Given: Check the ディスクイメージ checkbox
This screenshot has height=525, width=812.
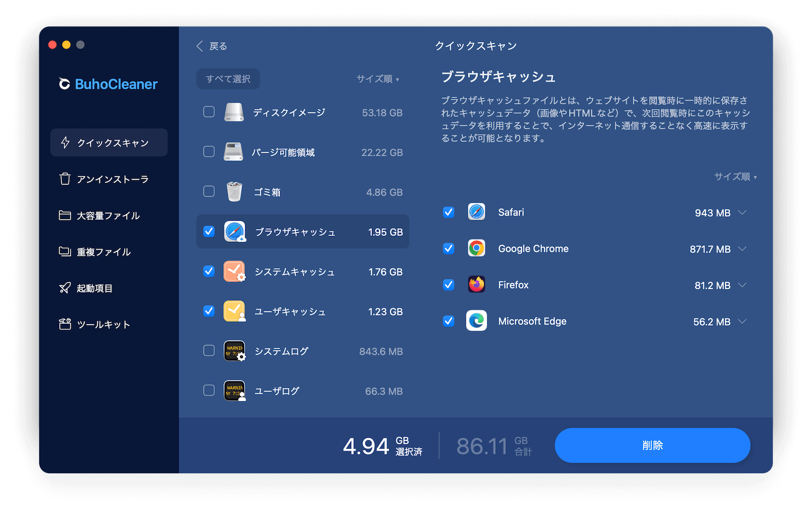Looking at the screenshot, I should 209,112.
